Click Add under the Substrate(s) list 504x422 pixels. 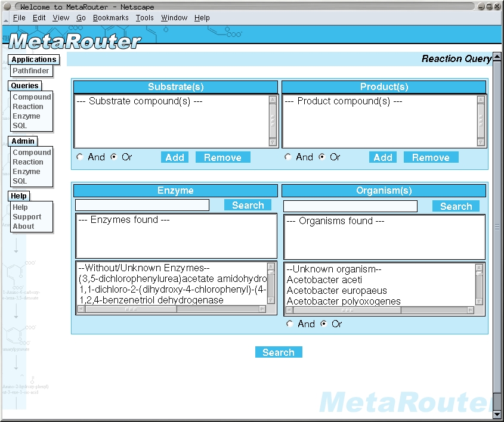tap(175, 157)
